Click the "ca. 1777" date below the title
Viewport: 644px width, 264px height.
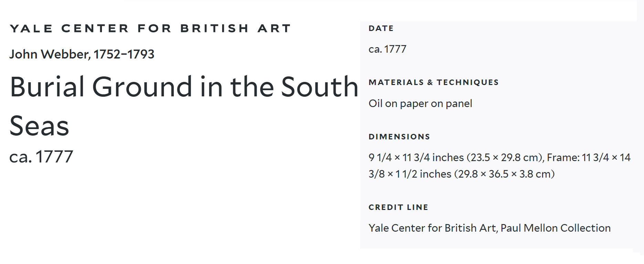click(x=41, y=157)
